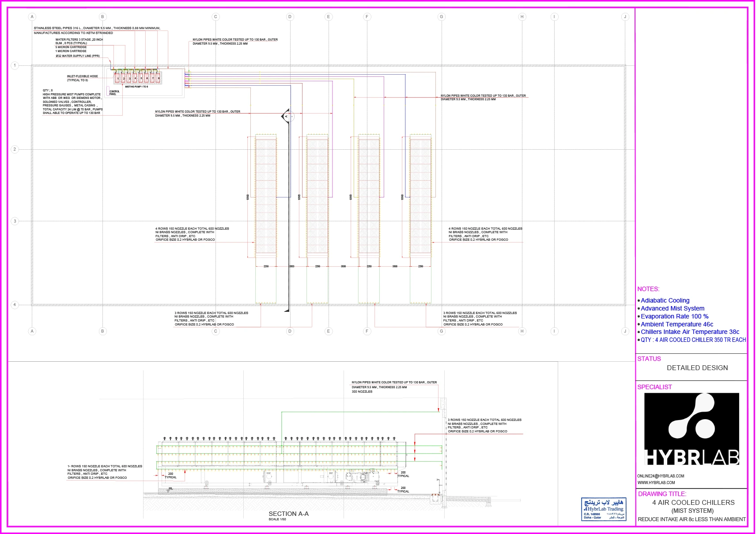The image size is (756, 534).
Task: Click the MISTING PUMP 1 TO 8 label
Action: (x=136, y=87)
